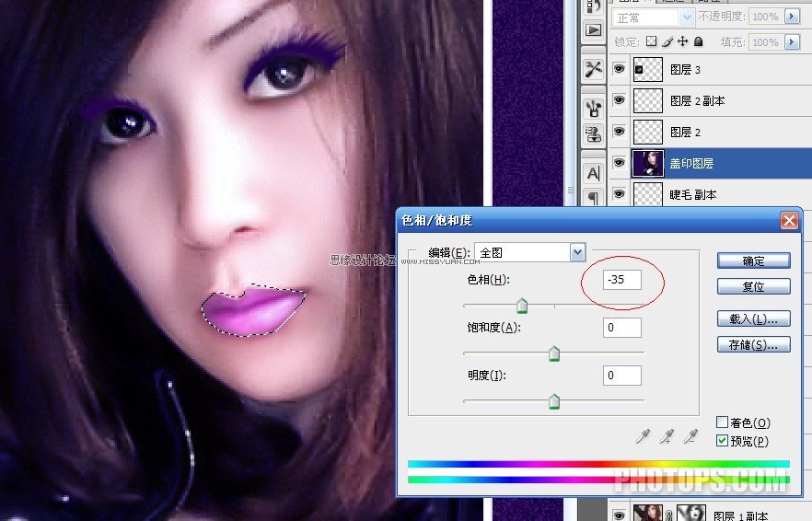Select layer name 图层 1 副本

pos(740,515)
